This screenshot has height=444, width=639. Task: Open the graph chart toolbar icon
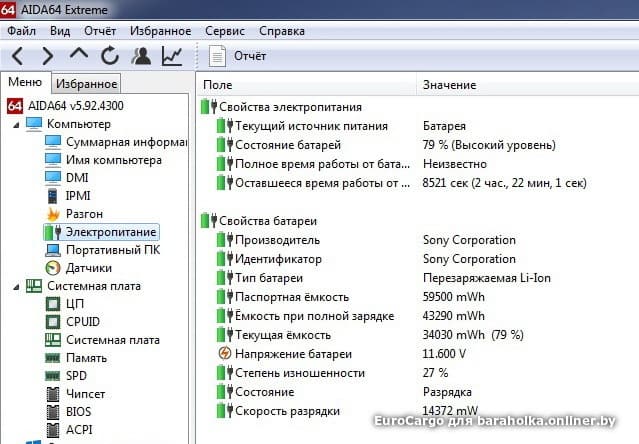tap(172, 56)
